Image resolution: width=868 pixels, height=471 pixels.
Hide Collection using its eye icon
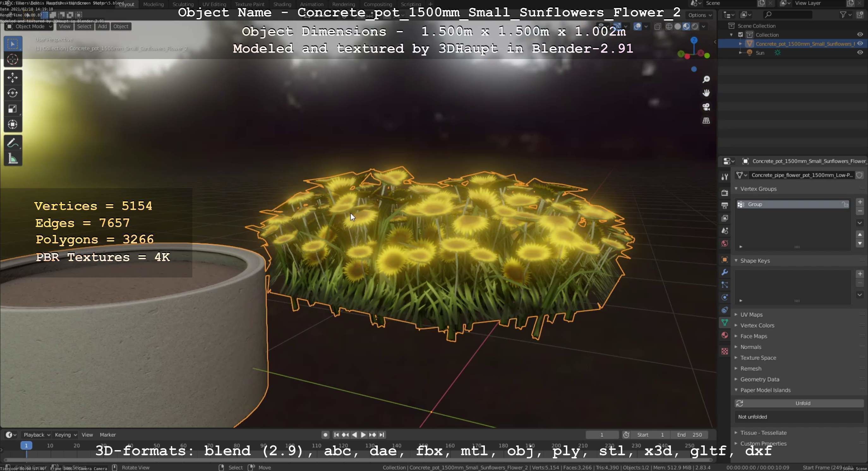pos(860,34)
